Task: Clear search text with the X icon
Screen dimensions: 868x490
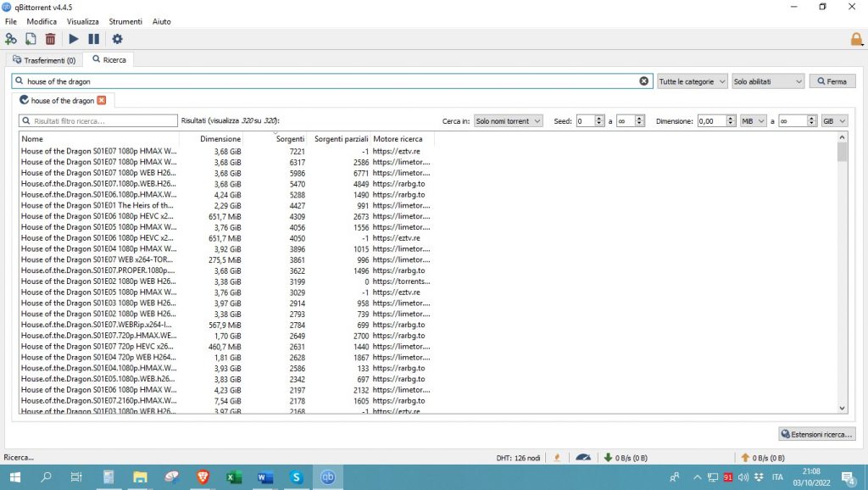Action: point(643,81)
